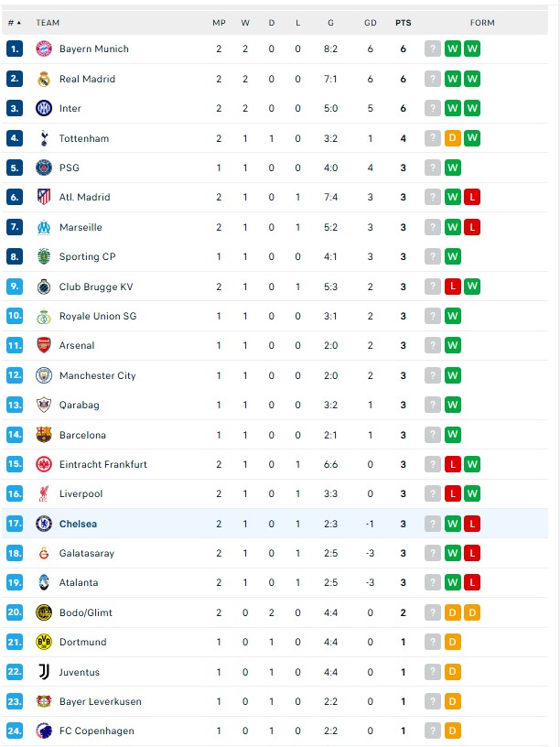560x747 pixels.
Task: Open the Manchester City team link
Action: [97, 375]
